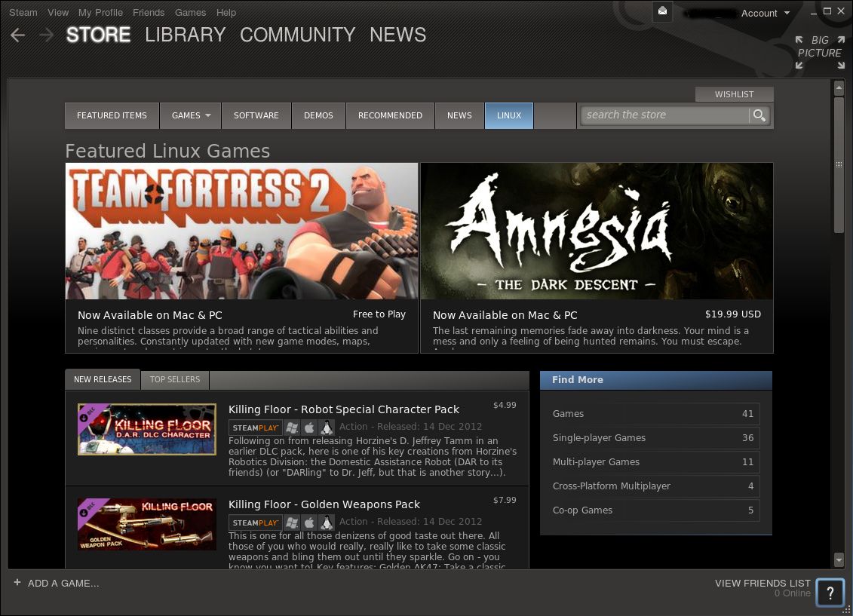This screenshot has height=616, width=853.
Task: Enter Big Picture mode
Action: click(x=820, y=52)
